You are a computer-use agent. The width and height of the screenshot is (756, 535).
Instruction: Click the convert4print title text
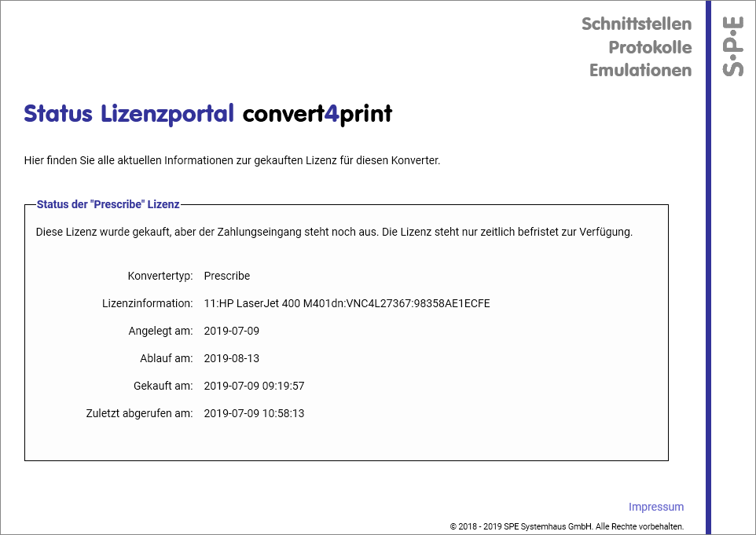pos(317,114)
